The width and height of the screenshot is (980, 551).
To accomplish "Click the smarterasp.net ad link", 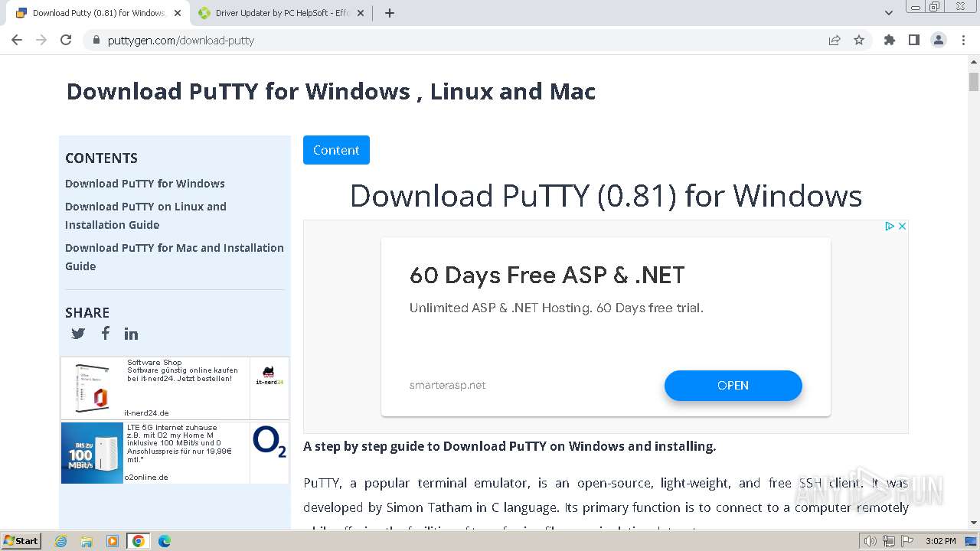I will 447,386.
